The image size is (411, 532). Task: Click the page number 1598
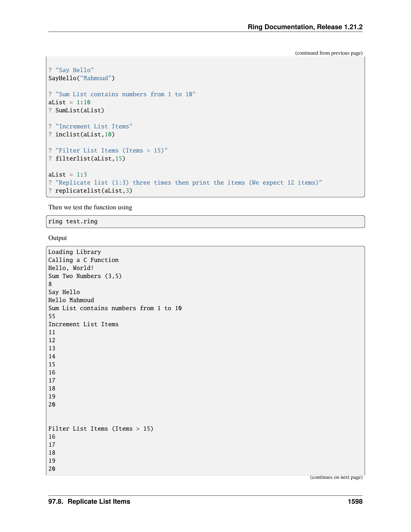(355, 501)
